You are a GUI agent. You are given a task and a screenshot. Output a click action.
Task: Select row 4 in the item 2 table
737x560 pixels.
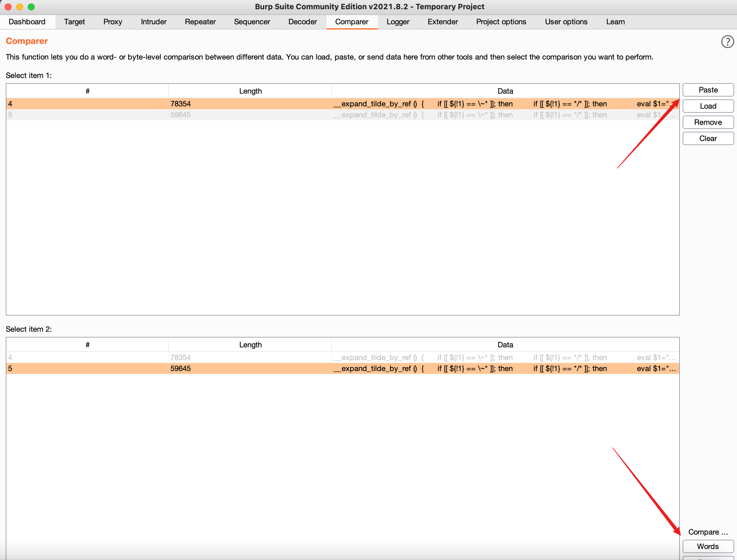343,357
